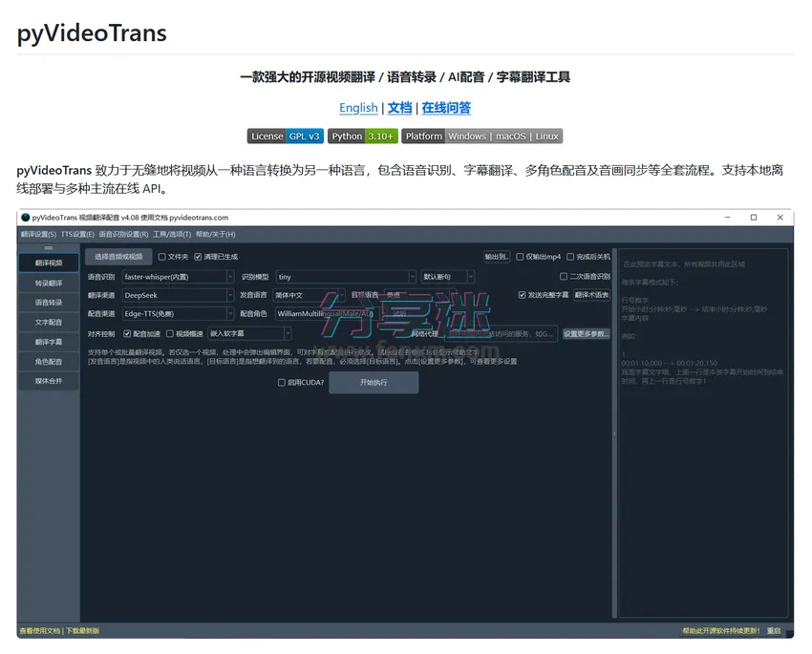Switch to the 文字配音 sidebar tab

49,322
